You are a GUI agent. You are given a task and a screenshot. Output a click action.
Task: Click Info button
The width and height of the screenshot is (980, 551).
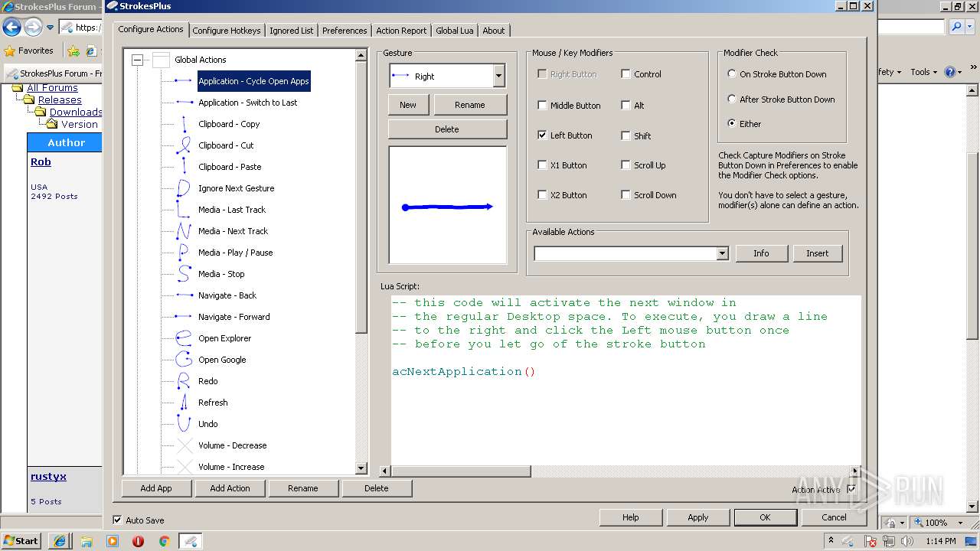click(761, 253)
